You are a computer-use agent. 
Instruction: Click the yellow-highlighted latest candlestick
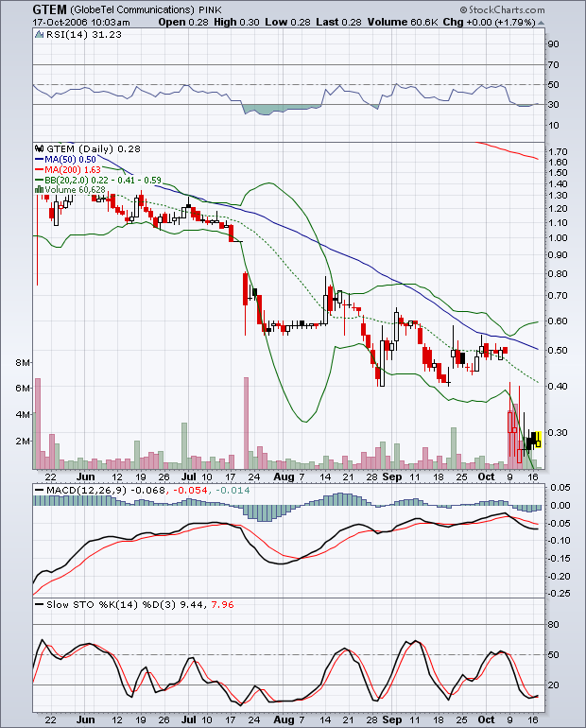tap(538, 440)
